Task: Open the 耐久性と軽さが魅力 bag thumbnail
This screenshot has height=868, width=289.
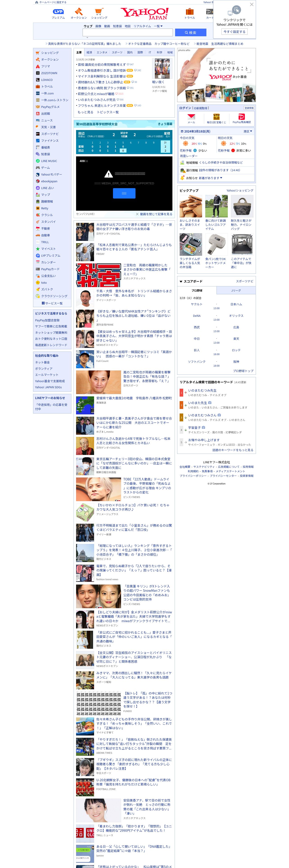Action: point(242,206)
